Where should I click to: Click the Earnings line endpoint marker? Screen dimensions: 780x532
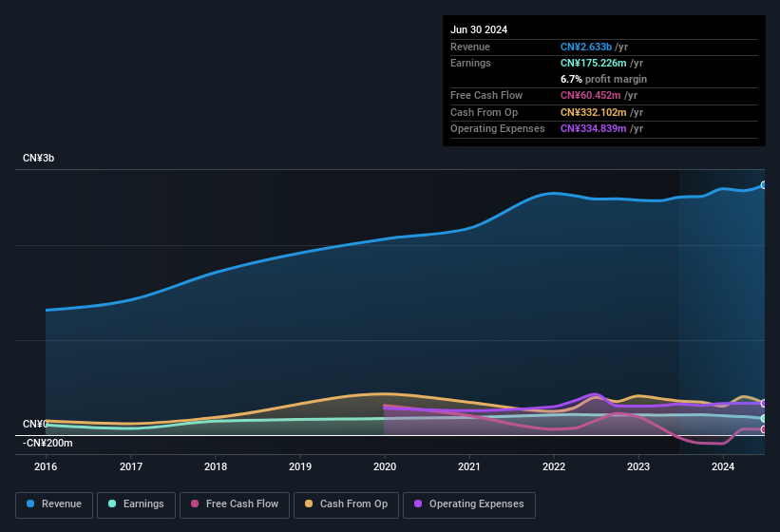click(x=764, y=418)
